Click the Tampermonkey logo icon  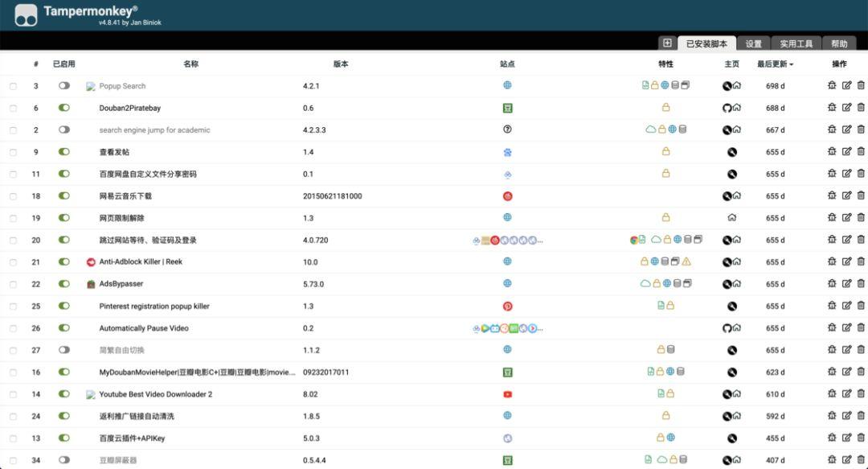(x=26, y=15)
